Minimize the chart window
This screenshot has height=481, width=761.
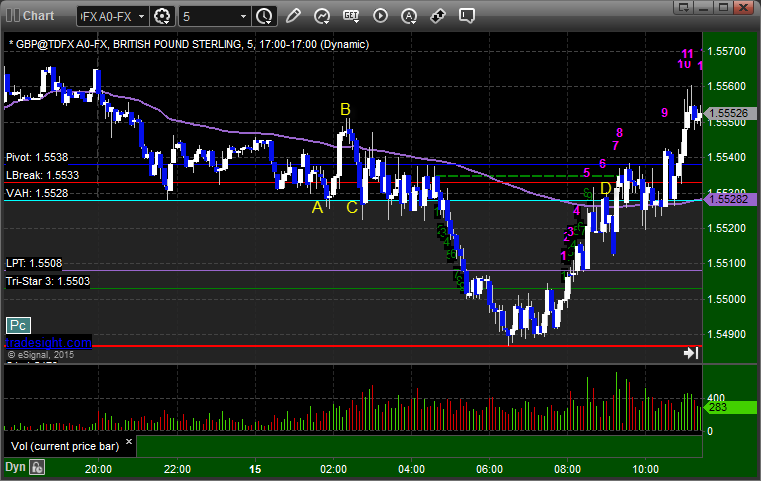click(x=704, y=7)
